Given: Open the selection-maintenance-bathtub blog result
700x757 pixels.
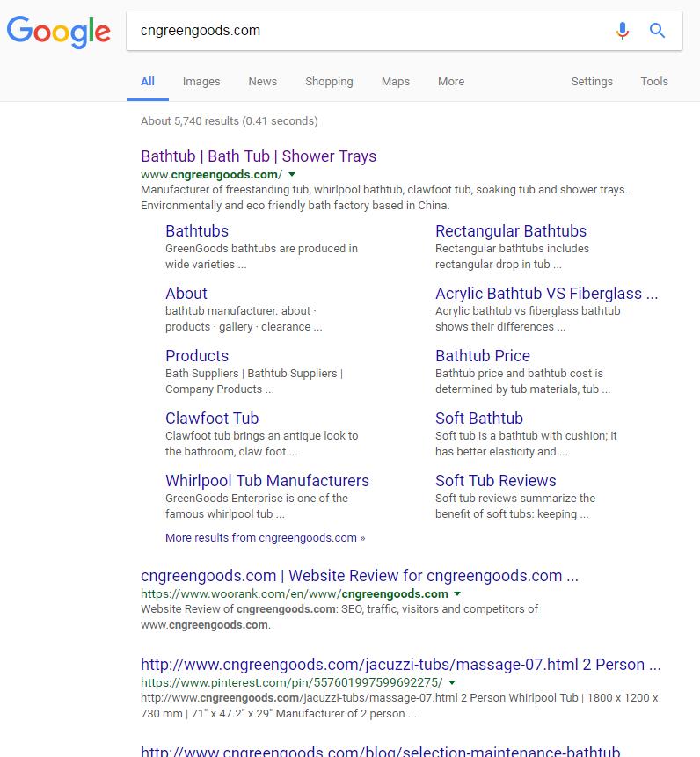Looking at the screenshot, I should click(x=381, y=750).
